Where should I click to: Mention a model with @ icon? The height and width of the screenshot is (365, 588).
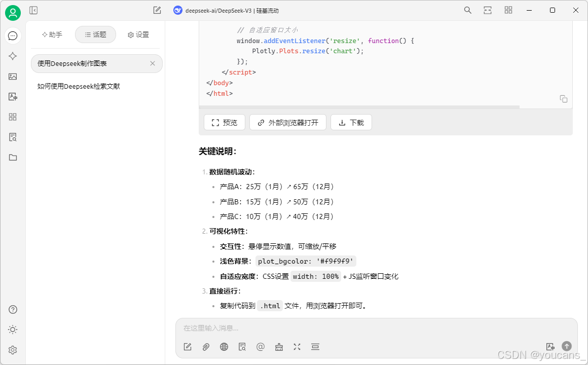(x=261, y=347)
